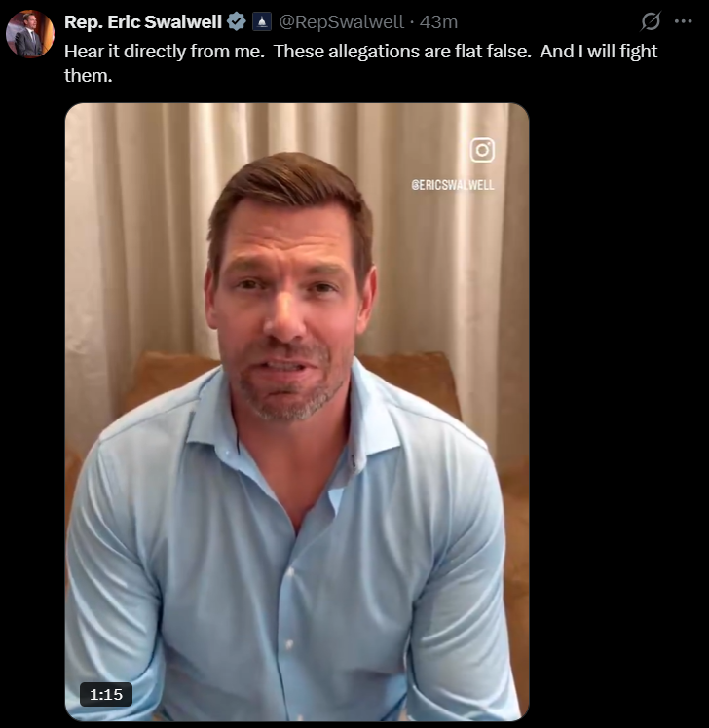Viewport: 709px width, 728px height.
Task: Open the three-dot more options menu
Action: click(x=683, y=21)
